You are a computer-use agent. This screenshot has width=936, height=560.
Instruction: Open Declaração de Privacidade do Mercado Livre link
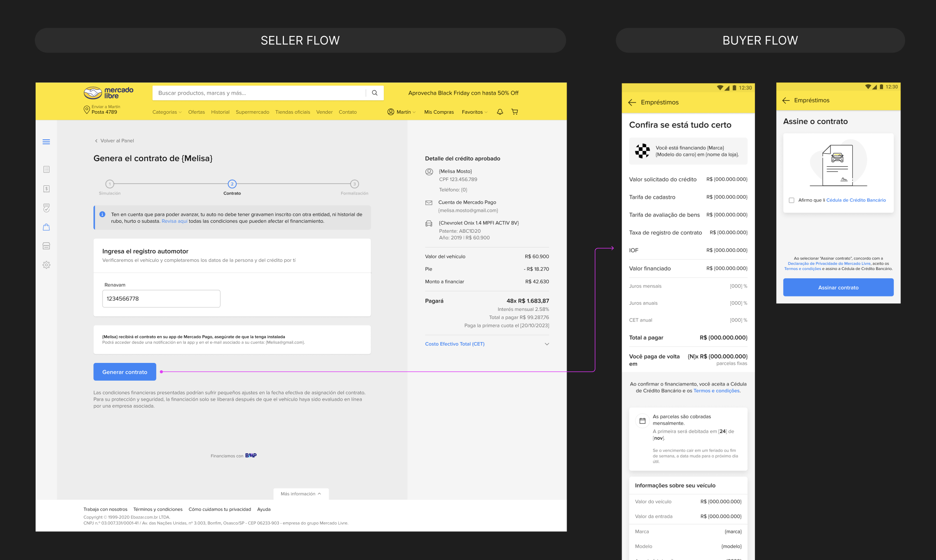[x=829, y=264]
